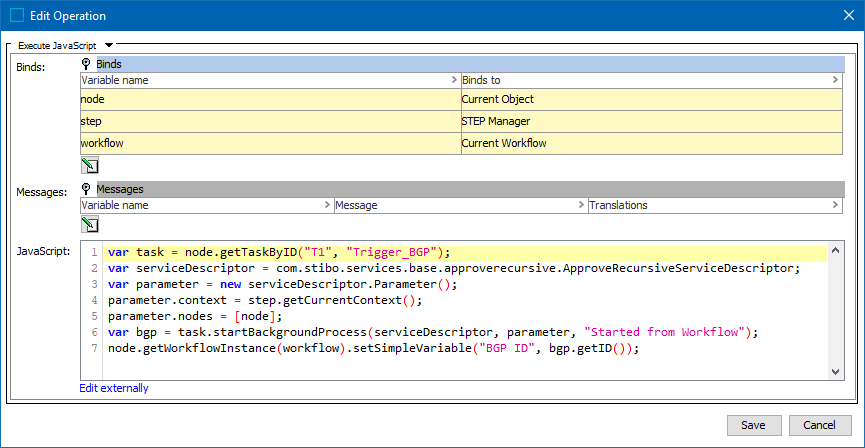The image size is (865, 448).
Task: Expand the Translations column arrow
Action: (x=835, y=205)
